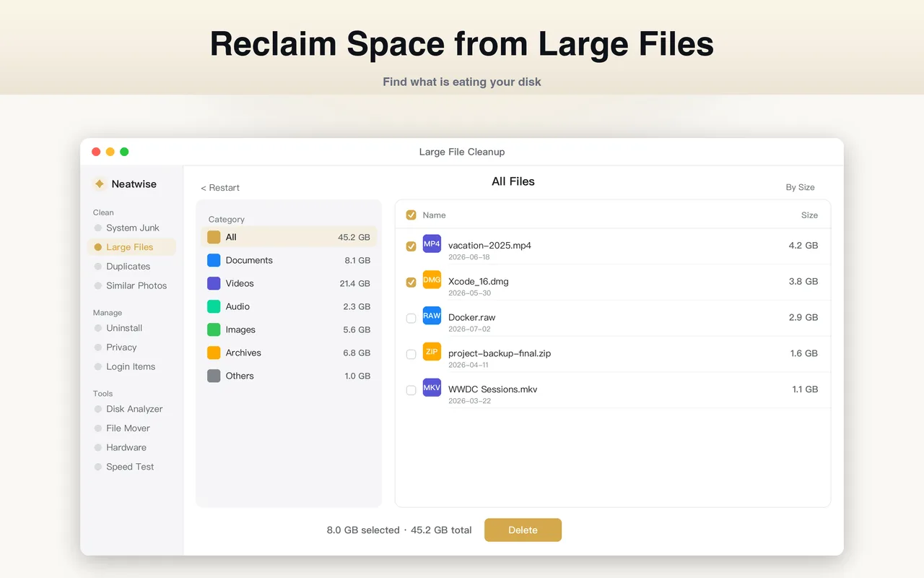Click the dot icon beside Speed Test
Screen dimensions: 924x578
[x=98, y=467]
